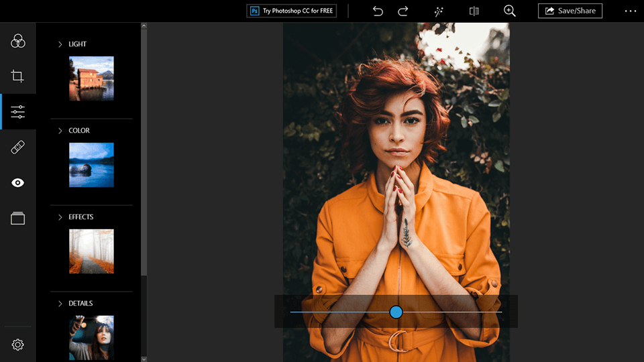Open the Adjustments sliders panel icon
This screenshot has height=362, width=644.
[x=18, y=112]
